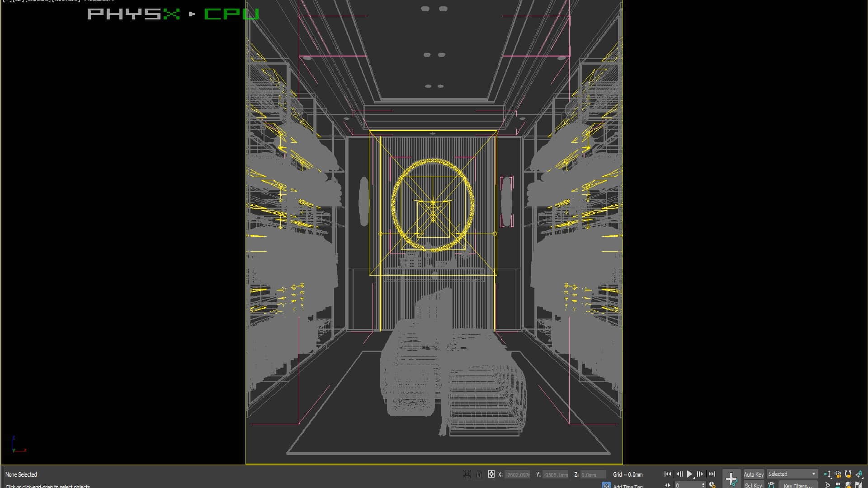Select the Perspective camera navigation tool

(x=838, y=474)
